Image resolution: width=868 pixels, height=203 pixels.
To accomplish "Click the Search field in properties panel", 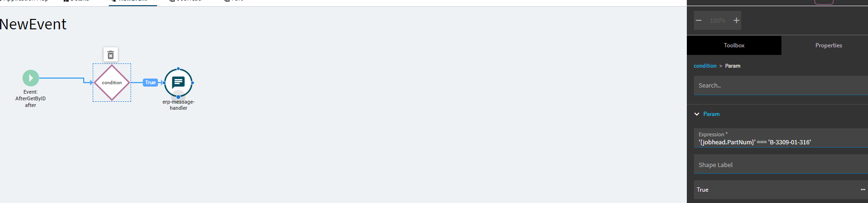I will 781,86.
